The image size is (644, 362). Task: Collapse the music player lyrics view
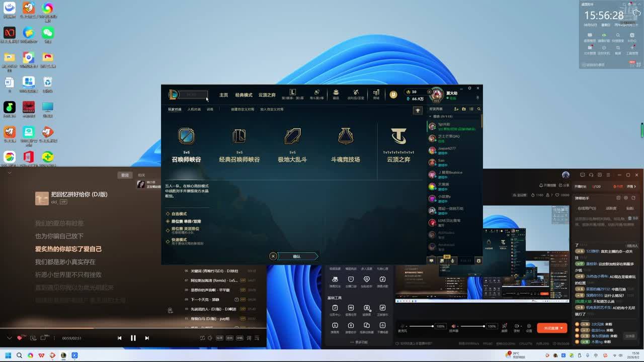[x=9, y=173]
